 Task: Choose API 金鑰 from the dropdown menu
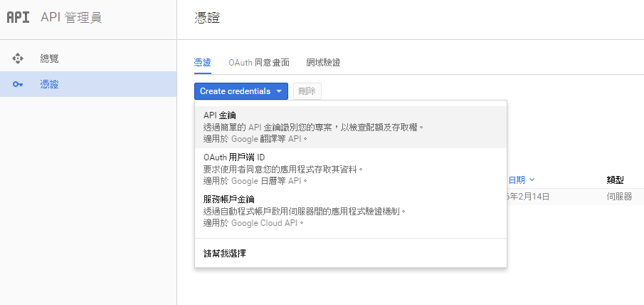coord(351,127)
